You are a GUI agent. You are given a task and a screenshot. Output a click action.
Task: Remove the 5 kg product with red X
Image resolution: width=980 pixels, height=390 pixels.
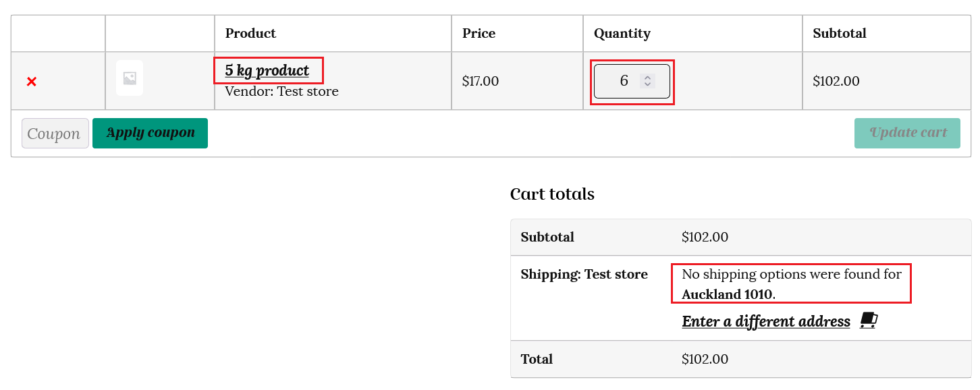click(x=31, y=82)
